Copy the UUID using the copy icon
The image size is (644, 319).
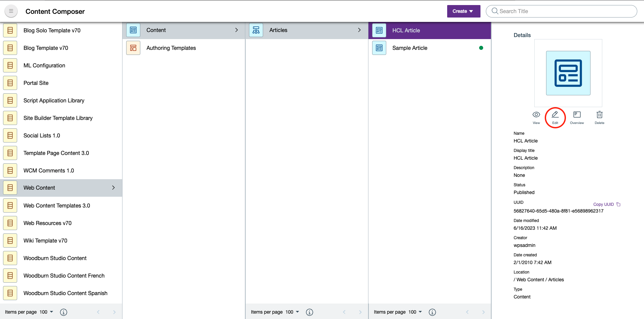(x=618, y=204)
